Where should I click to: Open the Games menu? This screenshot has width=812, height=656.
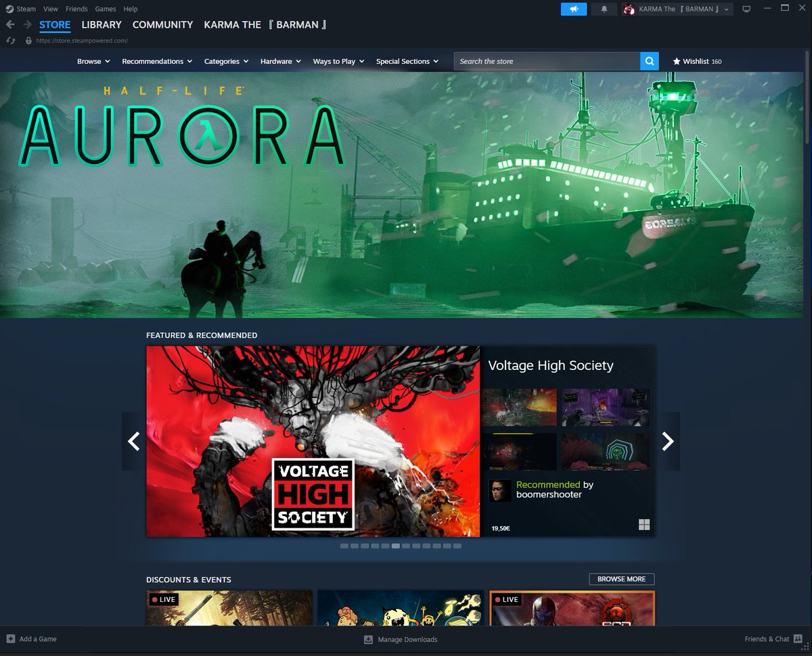coord(106,9)
